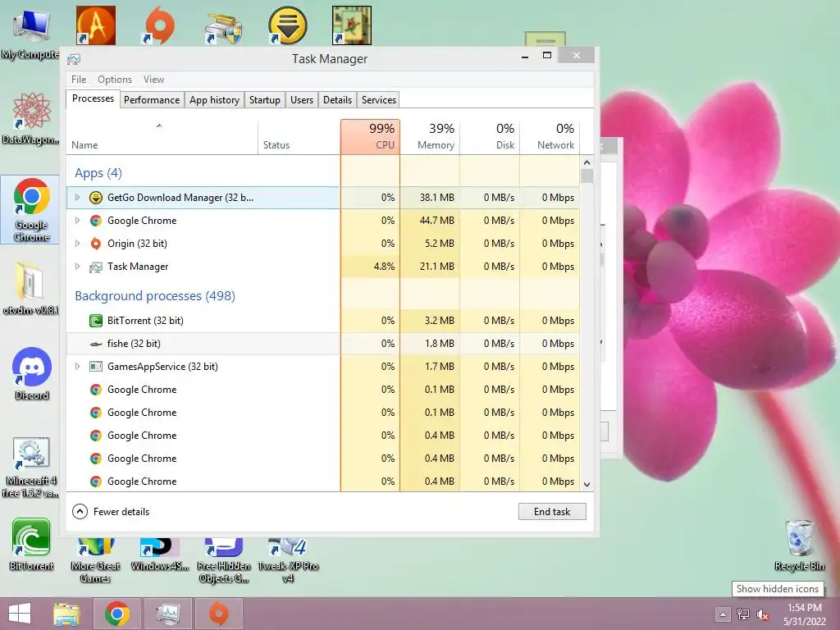This screenshot has height=630, width=840.
Task: Click the Origin taskbar icon
Action: [218, 614]
